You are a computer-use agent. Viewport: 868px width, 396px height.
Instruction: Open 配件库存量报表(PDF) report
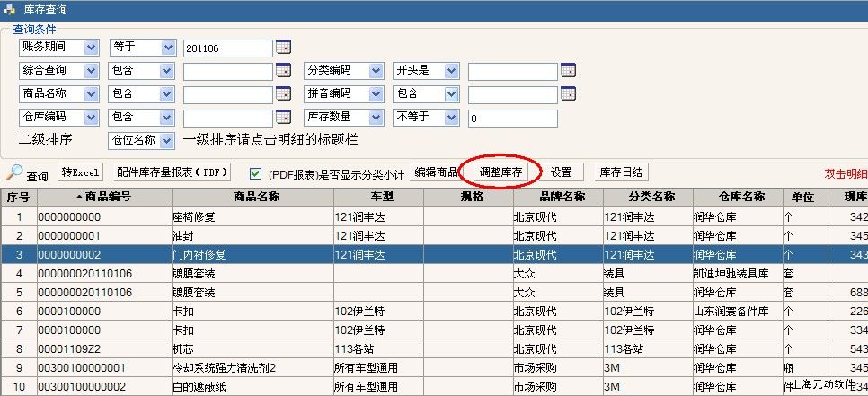[x=173, y=172]
